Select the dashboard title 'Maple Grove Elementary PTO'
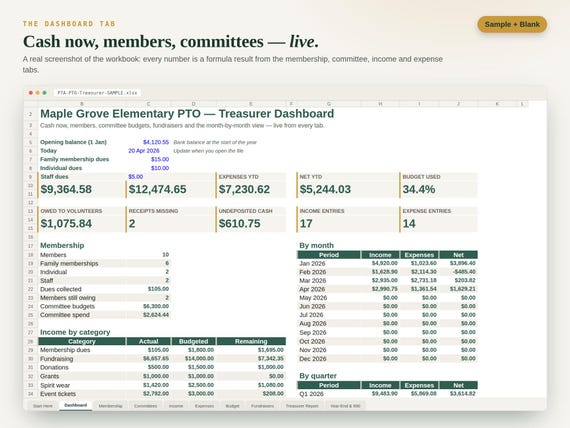Image resolution: width=570 pixels, height=428 pixels. point(120,114)
